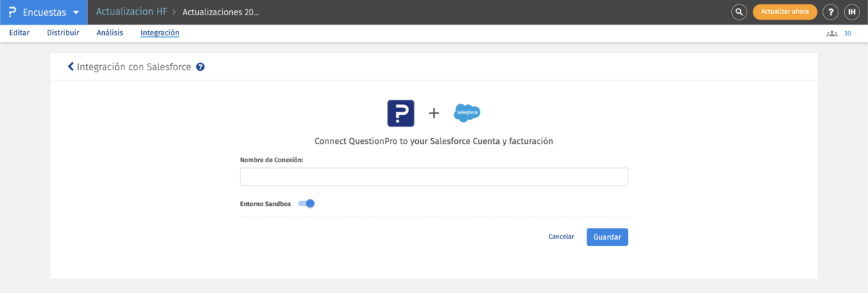Go back using the chevron beside Integración con Salesforce
Viewport: 868px width, 293px height.
(70, 67)
